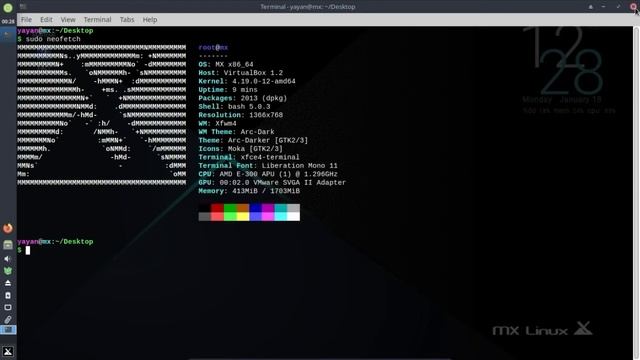The image size is (640, 360).
Task: Click the keep-above arrow button in titlebar
Action: pos(591,7)
